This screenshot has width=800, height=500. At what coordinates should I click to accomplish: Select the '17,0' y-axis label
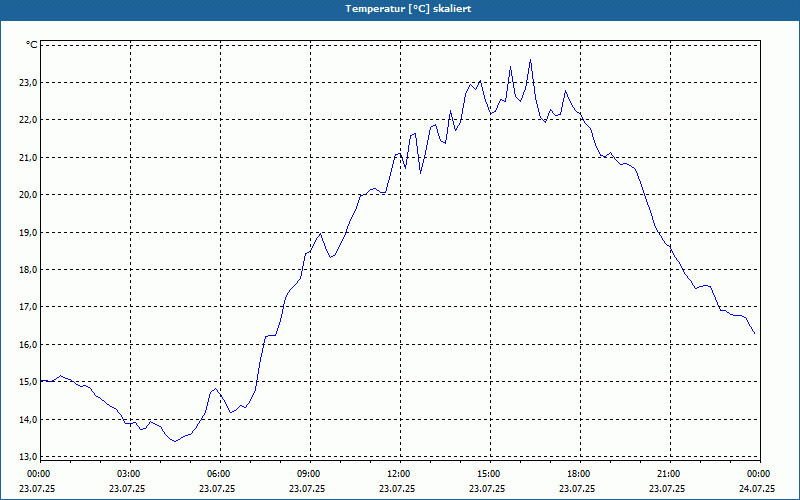(x=29, y=307)
